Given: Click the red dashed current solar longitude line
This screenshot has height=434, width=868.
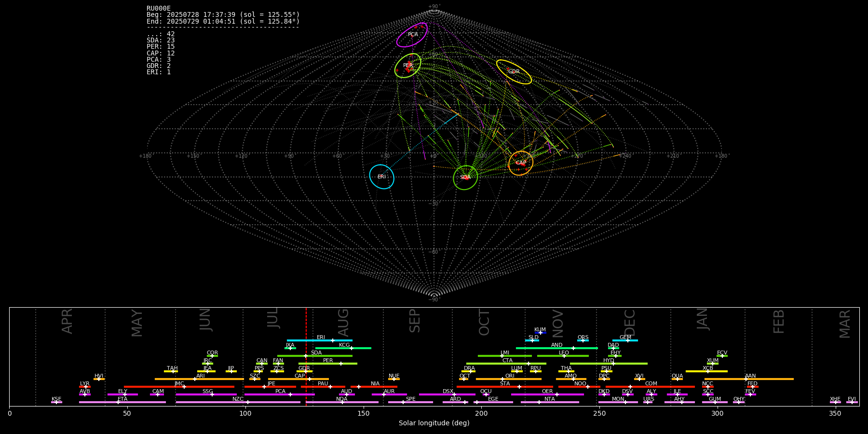Looking at the screenshot, I should [x=306, y=357].
